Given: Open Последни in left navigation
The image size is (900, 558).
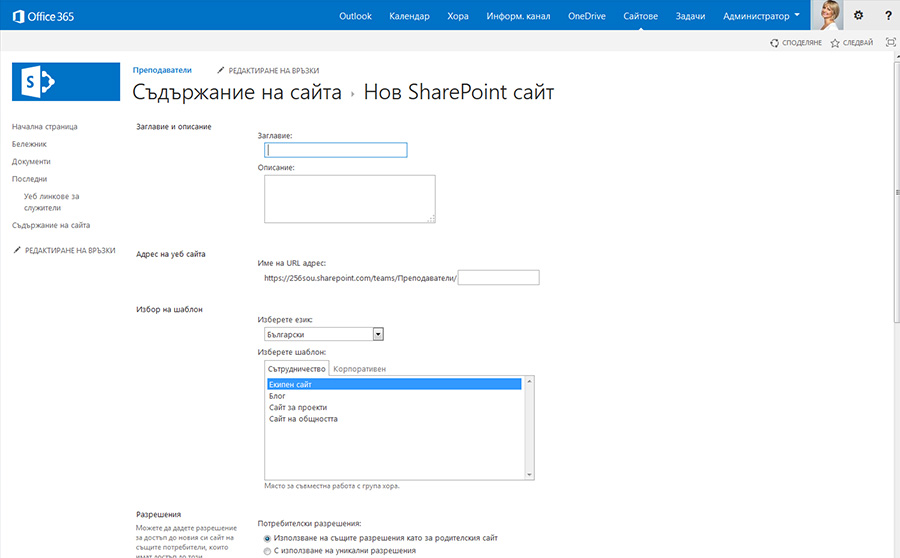Looking at the screenshot, I should [29, 179].
